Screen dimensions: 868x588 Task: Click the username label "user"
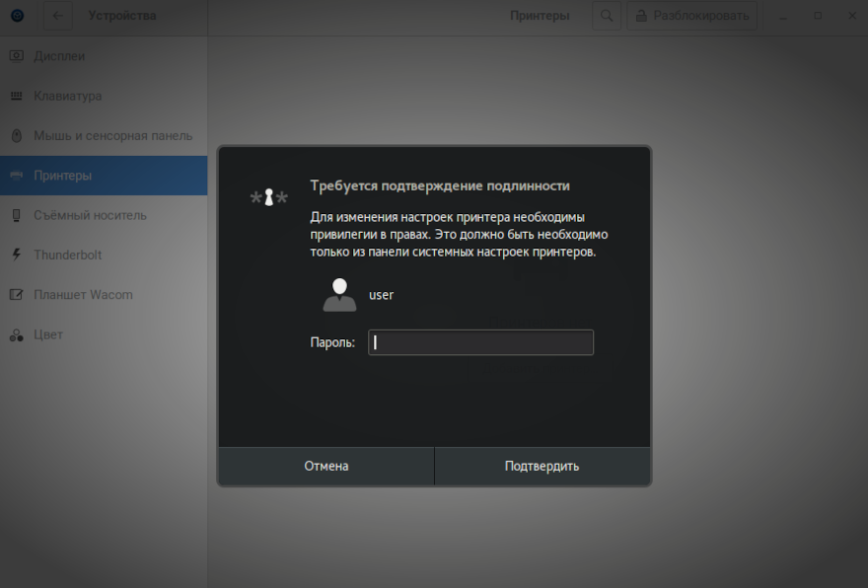(x=381, y=294)
